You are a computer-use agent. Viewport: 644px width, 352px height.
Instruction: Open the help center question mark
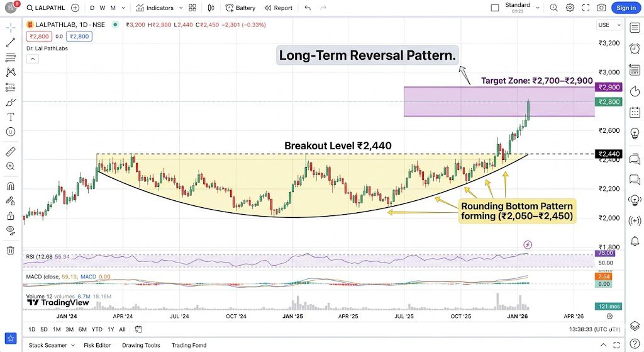coord(635,344)
